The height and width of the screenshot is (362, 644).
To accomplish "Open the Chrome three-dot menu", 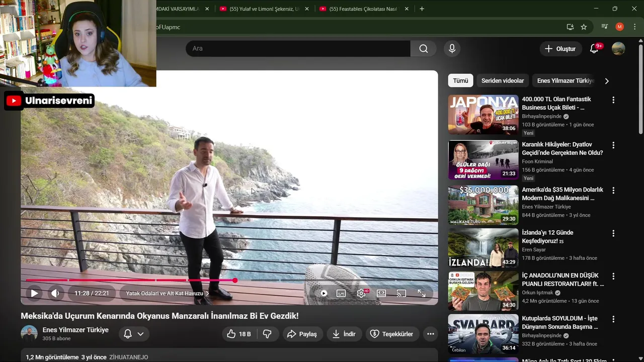I will click(x=634, y=27).
